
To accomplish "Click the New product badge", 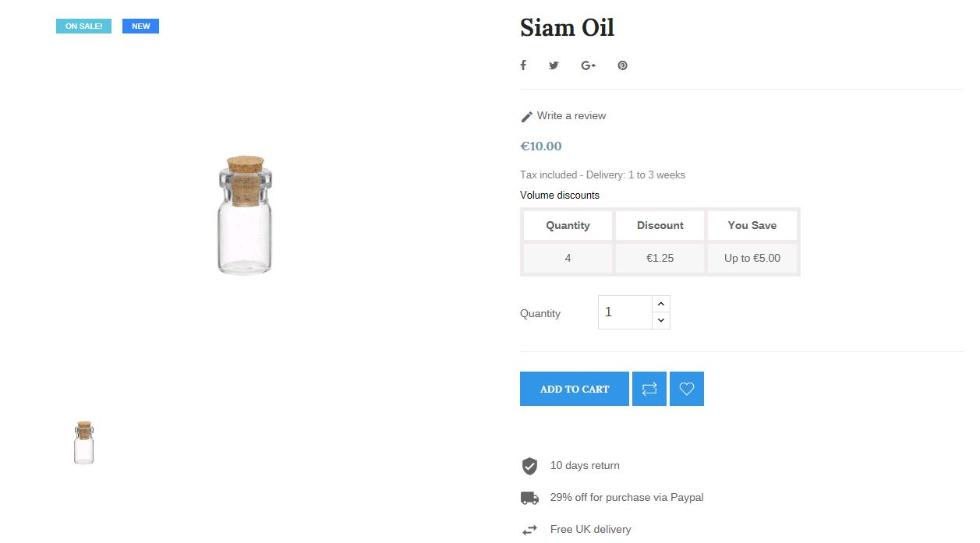I will click(140, 26).
